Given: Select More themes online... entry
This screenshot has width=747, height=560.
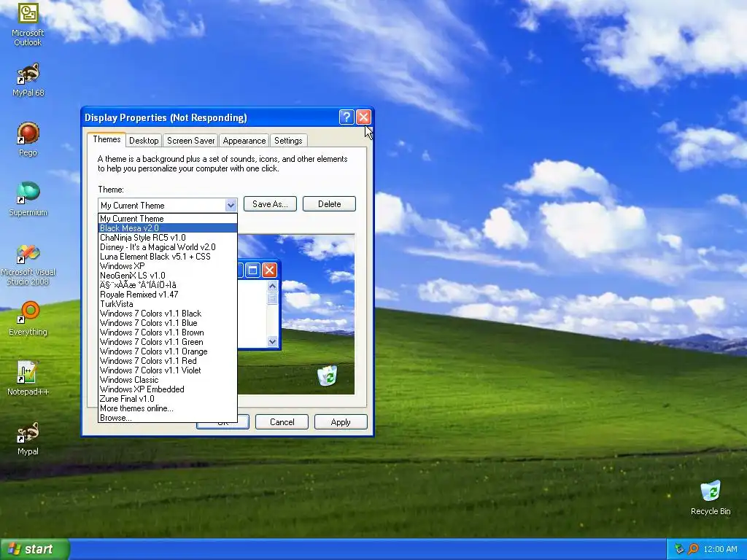Looking at the screenshot, I should click(168, 408).
